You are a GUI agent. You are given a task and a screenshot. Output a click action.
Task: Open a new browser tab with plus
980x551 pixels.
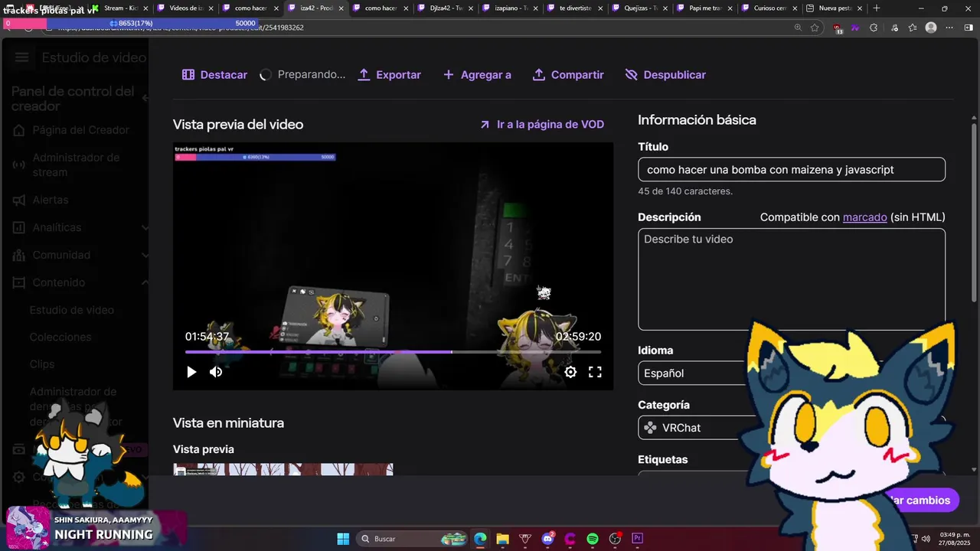877,8
